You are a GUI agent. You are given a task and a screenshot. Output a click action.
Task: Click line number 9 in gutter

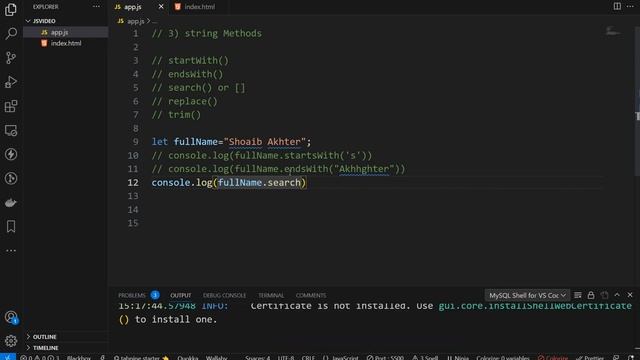[135, 142]
